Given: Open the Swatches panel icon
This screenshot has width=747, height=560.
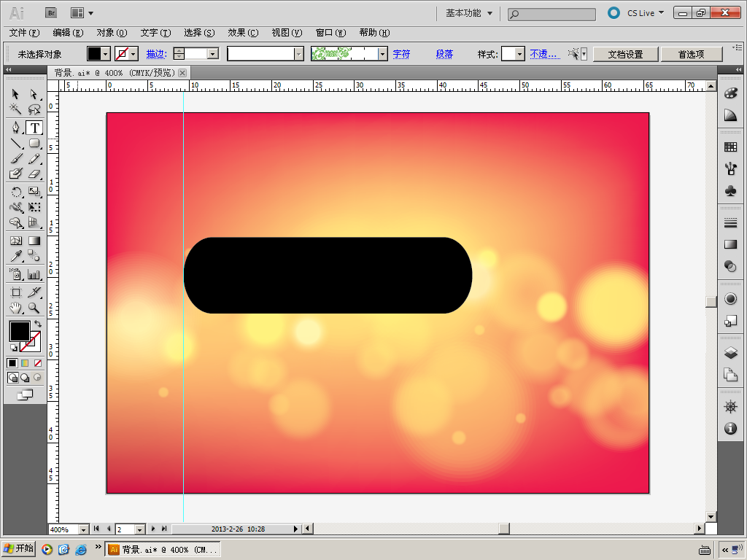Looking at the screenshot, I should pyautogui.click(x=730, y=147).
